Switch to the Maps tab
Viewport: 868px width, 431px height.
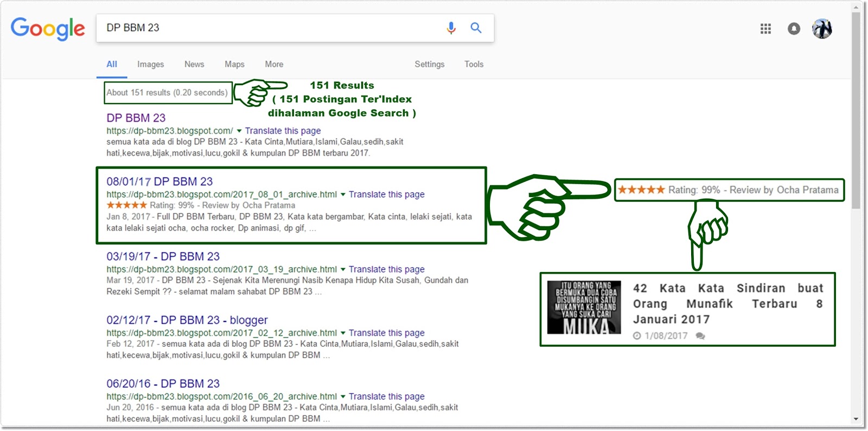234,64
